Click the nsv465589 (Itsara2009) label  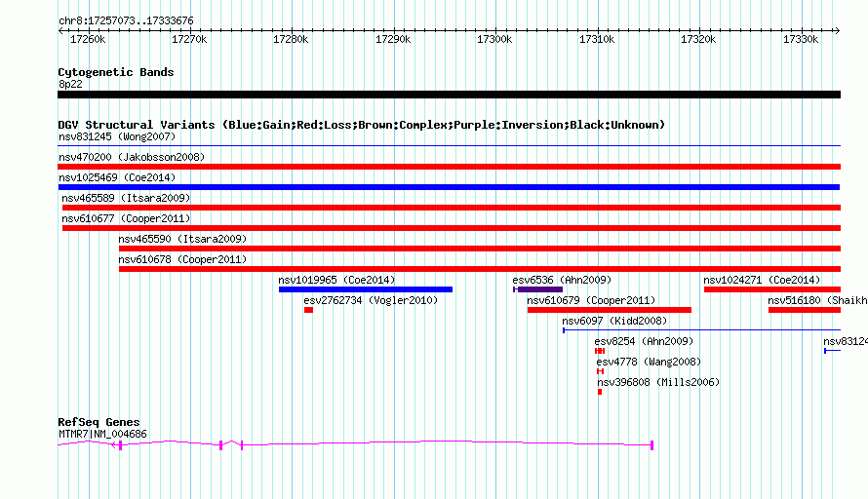pyautogui.click(x=126, y=198)
